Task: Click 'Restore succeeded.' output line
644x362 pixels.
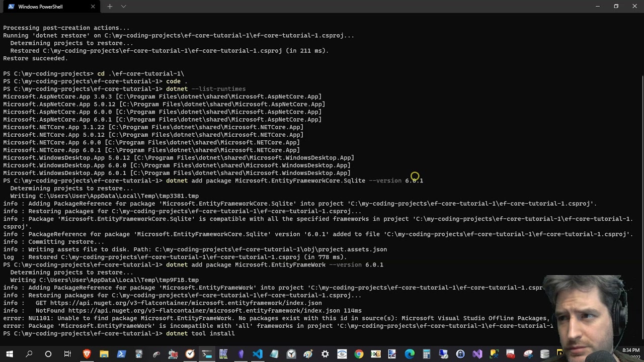Action: point(35,58)
